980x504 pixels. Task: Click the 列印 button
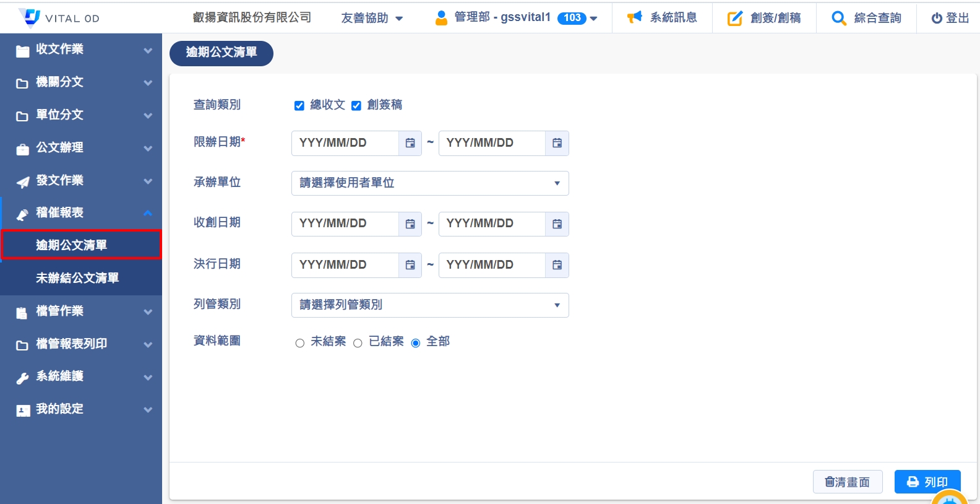coord(927,482)
